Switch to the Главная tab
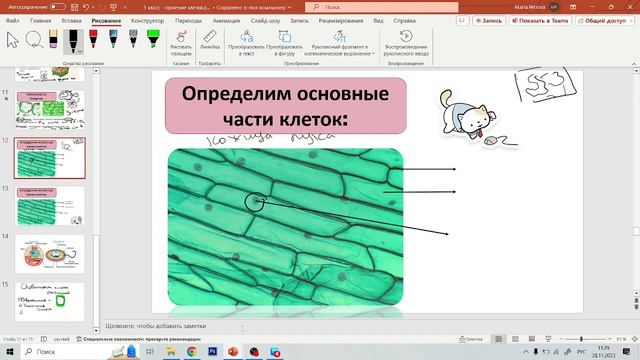This screenshot has width=640, height=360. tap(40, 20)
